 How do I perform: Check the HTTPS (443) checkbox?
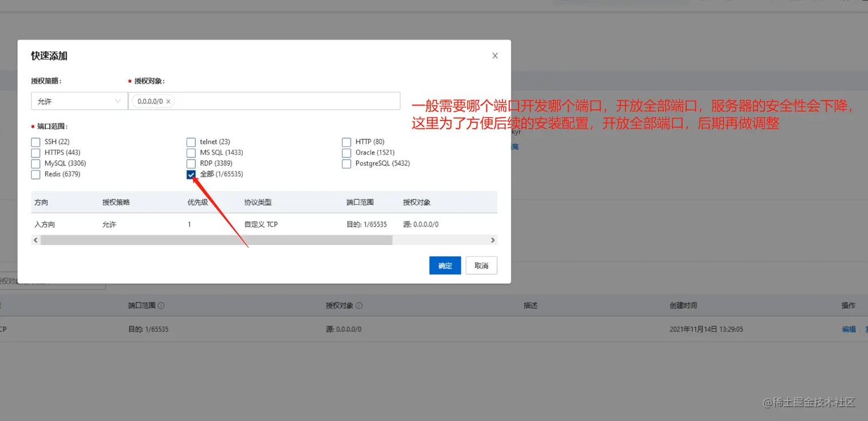coord(35,153)
